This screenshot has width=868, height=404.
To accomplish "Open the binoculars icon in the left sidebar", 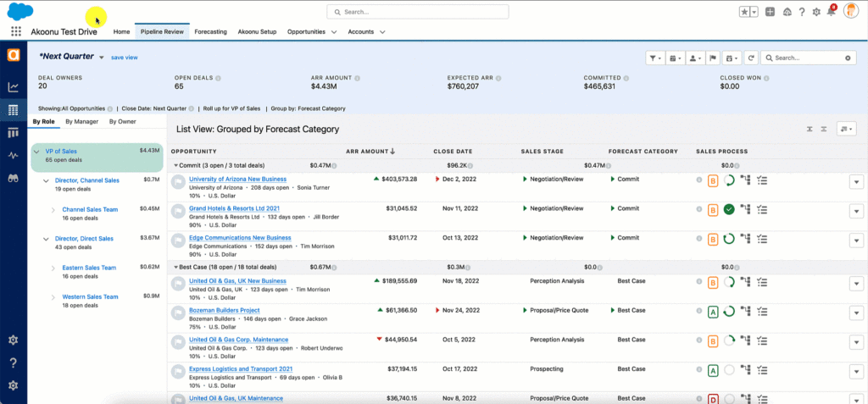I will click(13, 179).
